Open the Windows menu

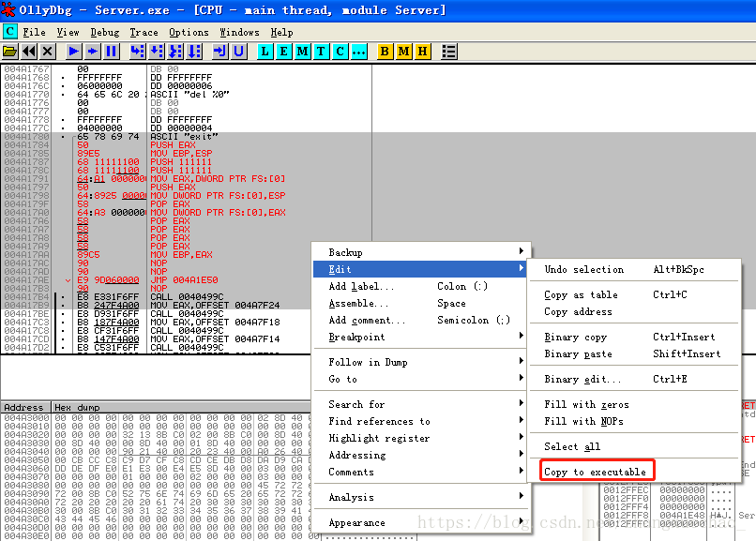click(x=239, y=32)
